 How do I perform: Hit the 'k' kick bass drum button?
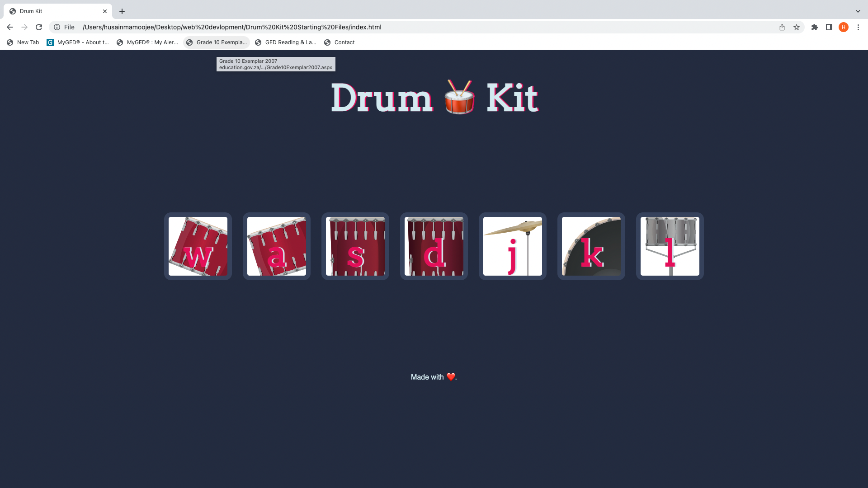pyautogui.click(x=591, y=246)
